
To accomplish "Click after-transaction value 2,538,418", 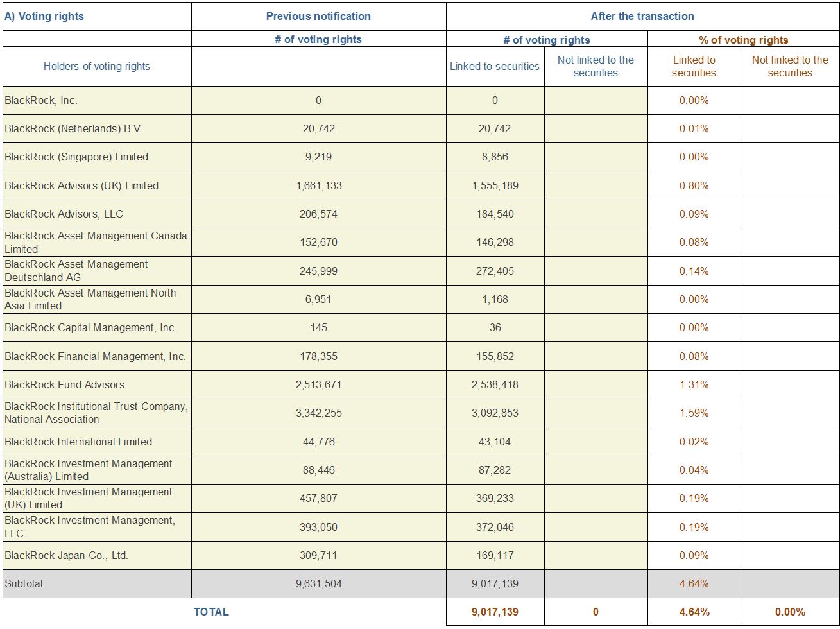I will [x=495, y=384].
